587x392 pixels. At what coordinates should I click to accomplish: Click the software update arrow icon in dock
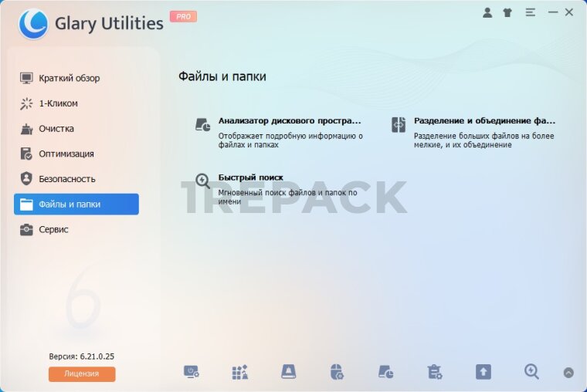484,372
